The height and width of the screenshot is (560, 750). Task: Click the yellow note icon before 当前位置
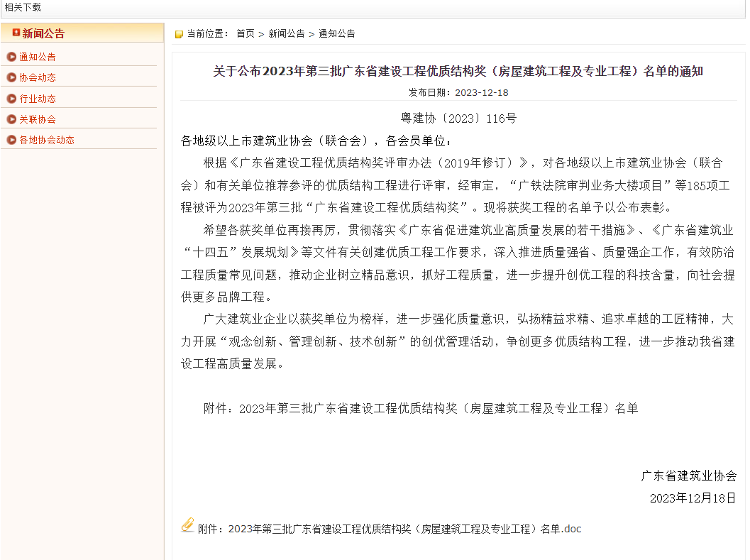[180, 34]
